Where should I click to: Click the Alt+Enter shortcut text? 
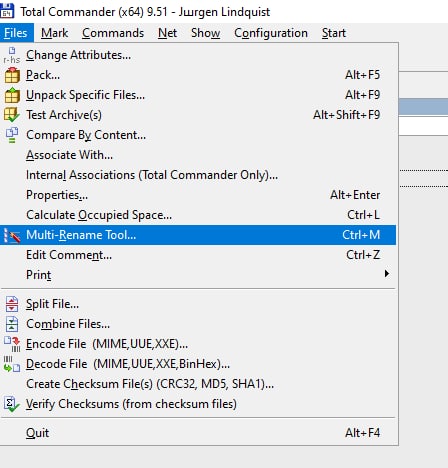point(355,195)
